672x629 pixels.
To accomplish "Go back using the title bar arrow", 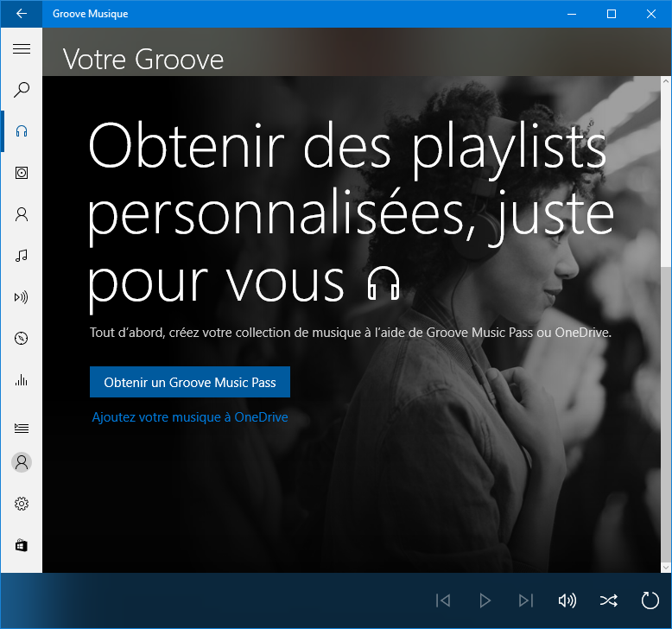I will coord(21,14).
